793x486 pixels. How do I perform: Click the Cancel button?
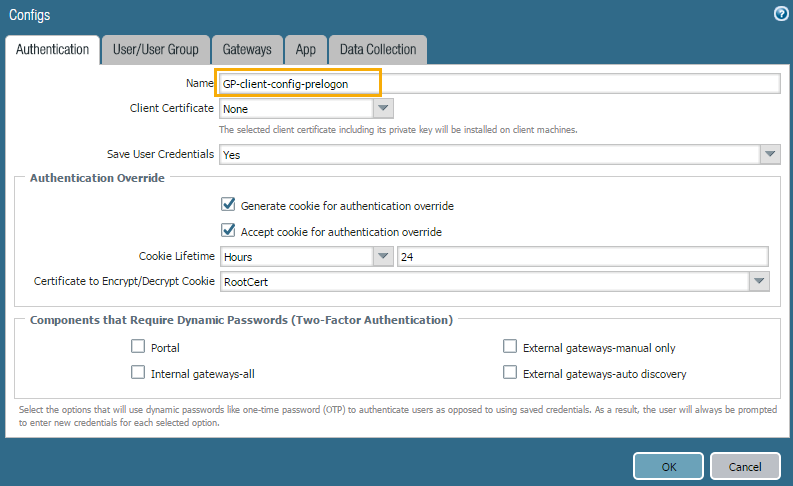[745, 467]
